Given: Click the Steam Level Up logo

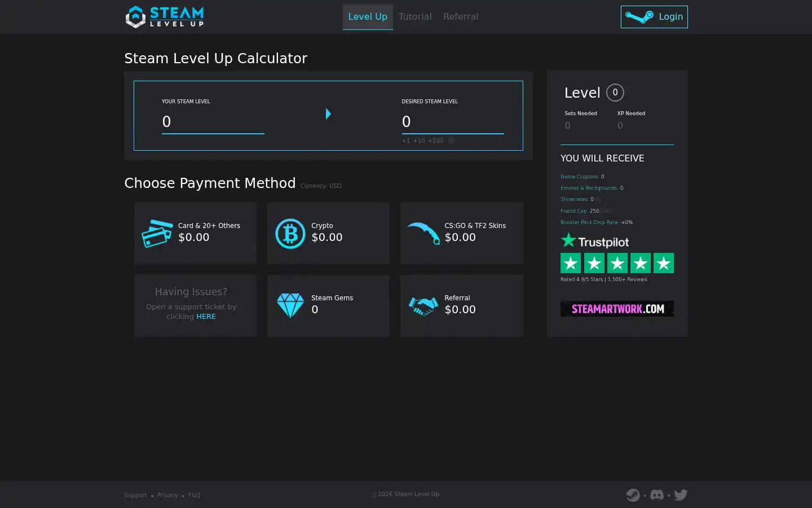Looking at the screenshot, I should (x=164, y=17).
